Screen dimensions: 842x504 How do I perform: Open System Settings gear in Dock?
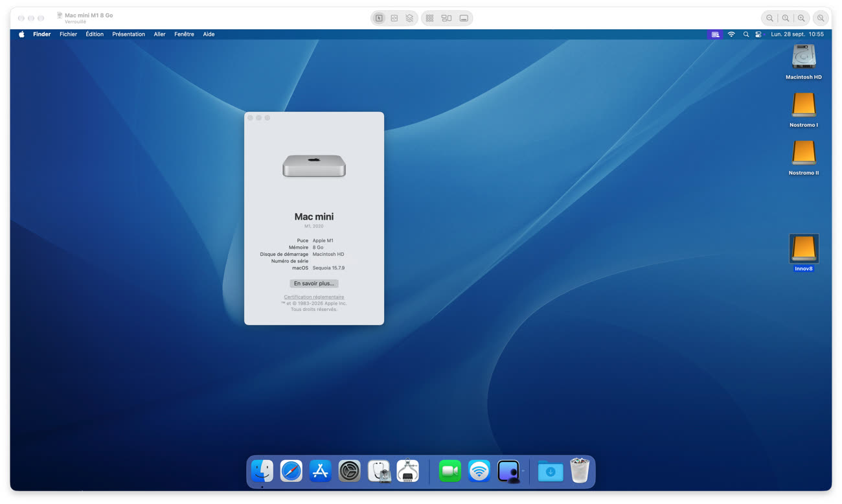[350, 471]
